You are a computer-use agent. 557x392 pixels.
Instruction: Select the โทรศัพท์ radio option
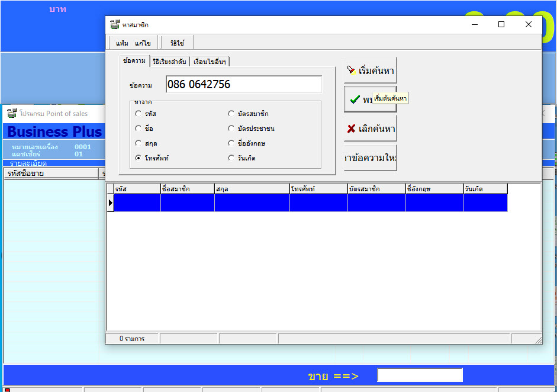pos(139,158)
